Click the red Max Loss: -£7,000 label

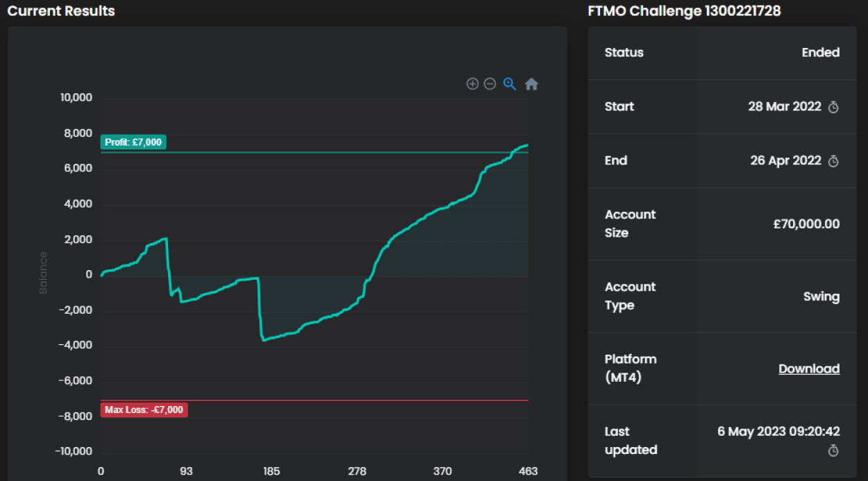click(144, 410)
